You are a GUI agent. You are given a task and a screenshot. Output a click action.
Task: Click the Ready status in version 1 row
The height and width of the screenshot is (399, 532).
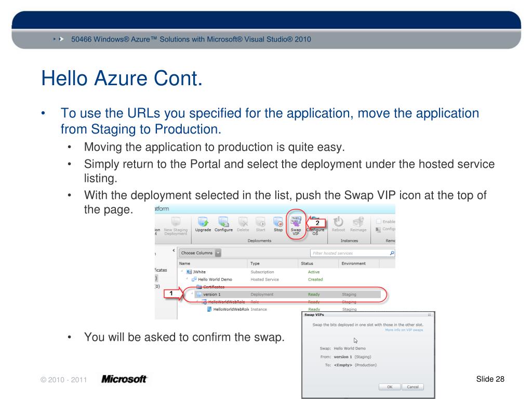(x=314, y=295)
